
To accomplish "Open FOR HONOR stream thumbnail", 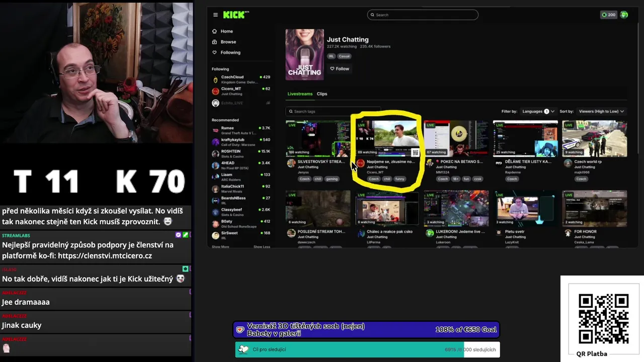I will pyautogui.click(x=595, y=209).
